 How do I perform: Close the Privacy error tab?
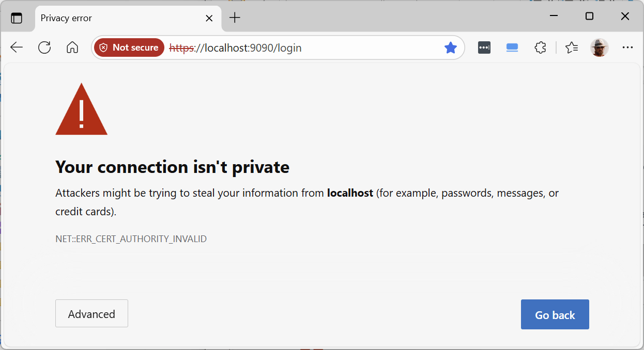[209, 18]
